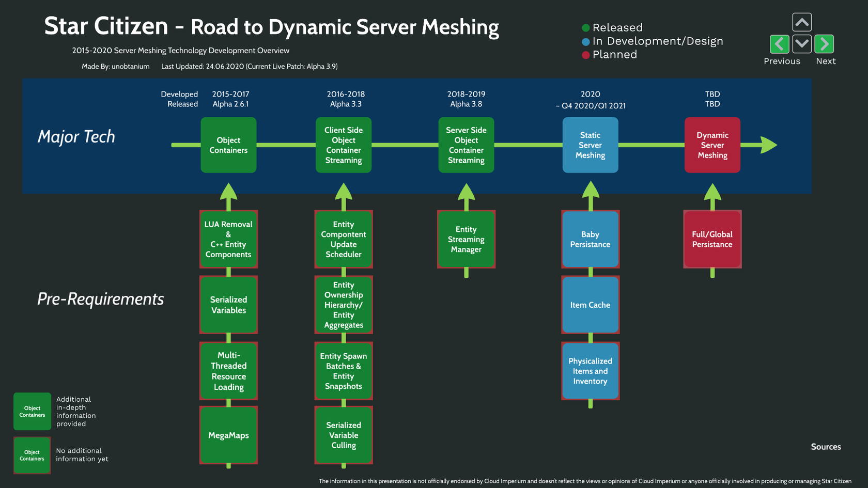Click the down chevron navigation icon
The image size is (868, 488).
click(x=802, y=44)
